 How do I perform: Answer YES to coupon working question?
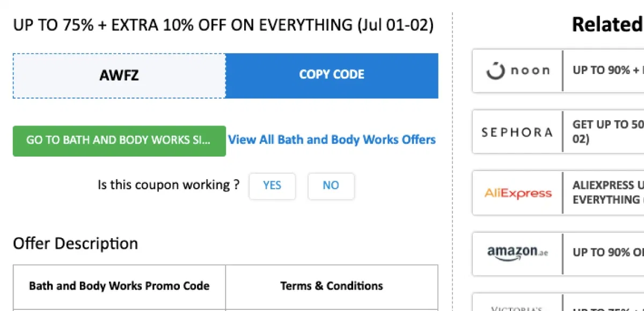(272, 185)
